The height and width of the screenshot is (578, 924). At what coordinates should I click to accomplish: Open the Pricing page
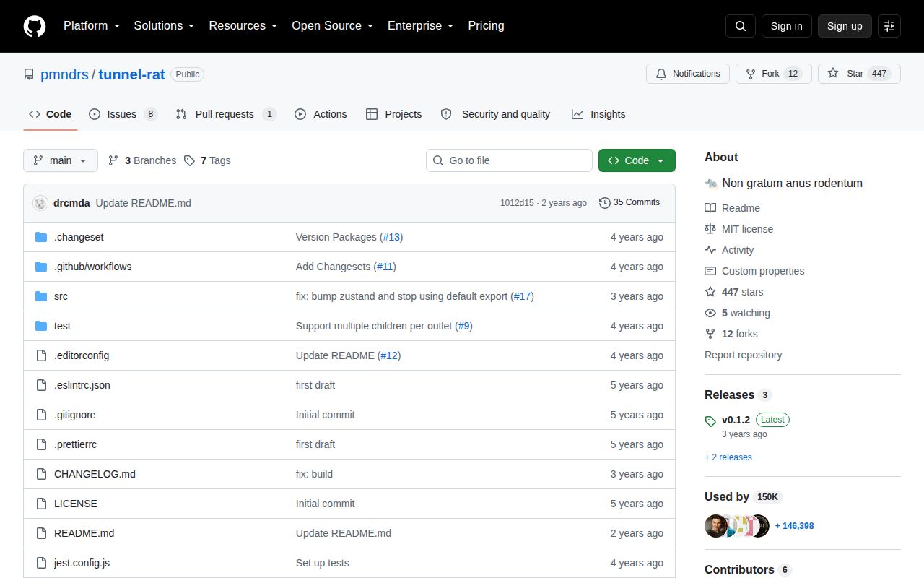point(486,25)
